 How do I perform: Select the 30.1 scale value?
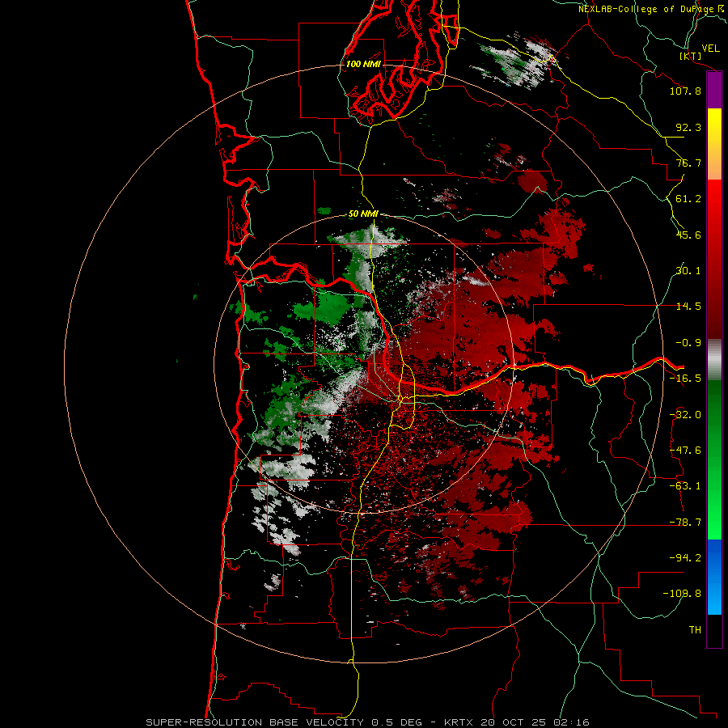click(x=688, y=271)
